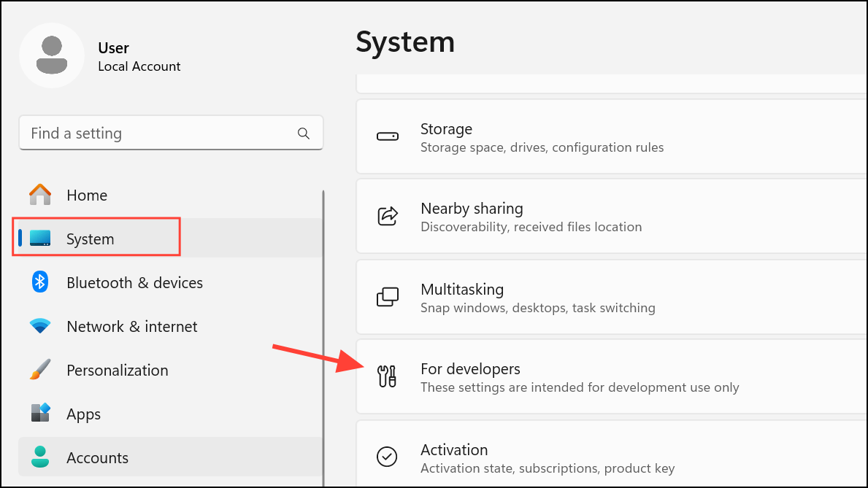
Task: Click the Personalization paintbrush icon
Action: [40, 370]
